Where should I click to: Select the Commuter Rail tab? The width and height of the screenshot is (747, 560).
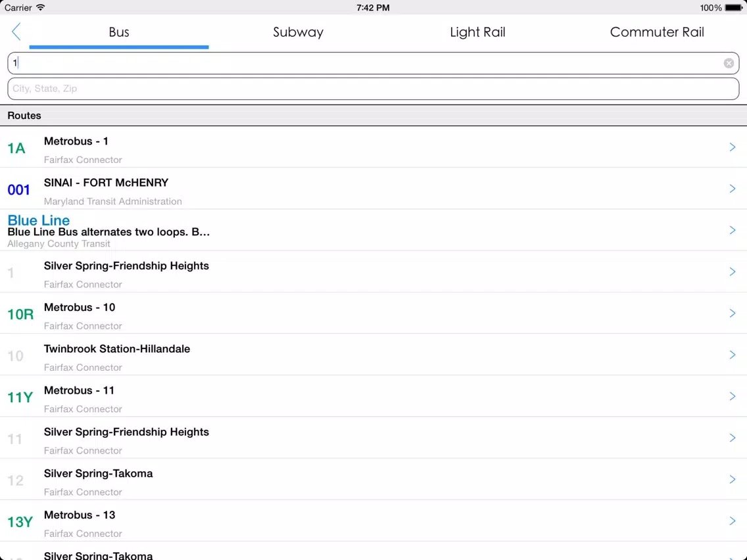(657, 32)
